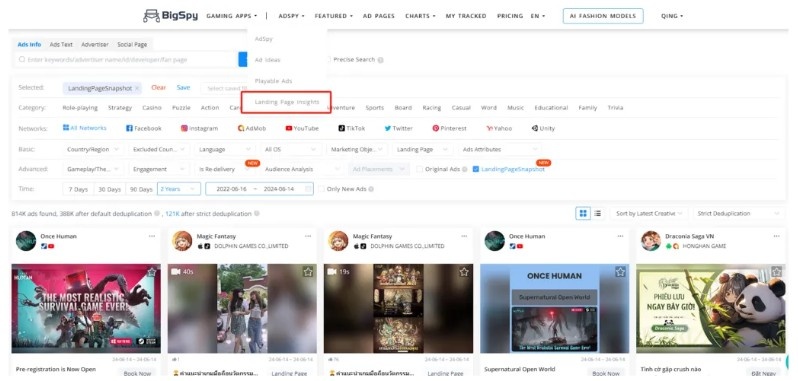Open the Landing Page filter dropdown
The image size is (798, 381).
[423, 150]
